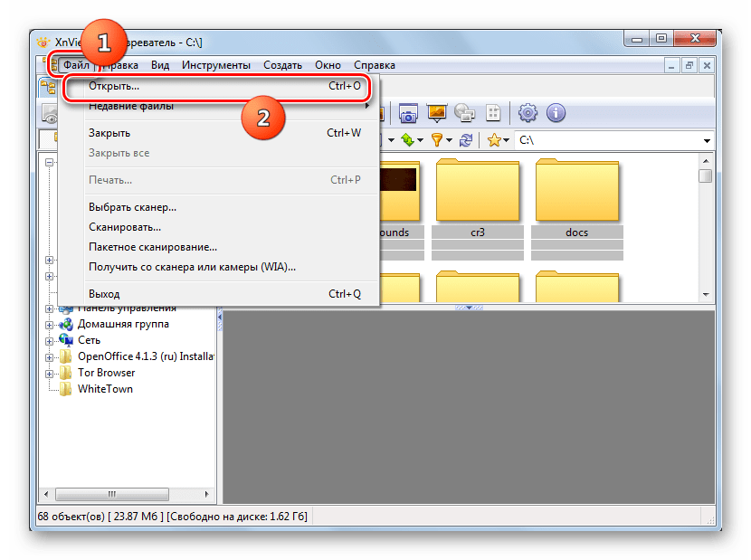751x560 pixels.
Task: Select the Домашняя группа tree item label
Action: [x=123, y=324]
